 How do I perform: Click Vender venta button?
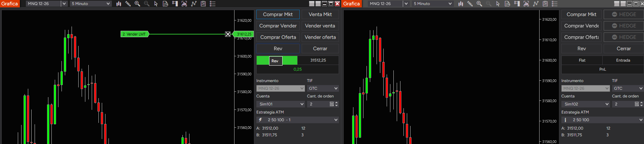(320, 26)
